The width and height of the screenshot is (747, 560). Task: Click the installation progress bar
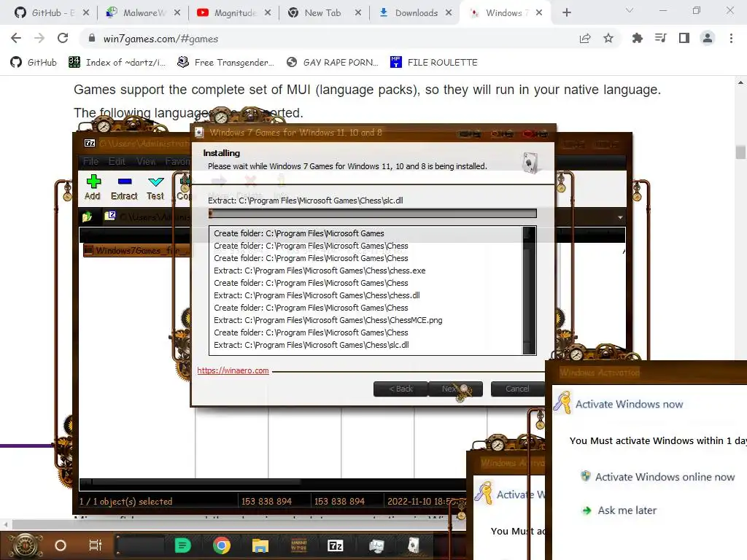coord(373,214)
